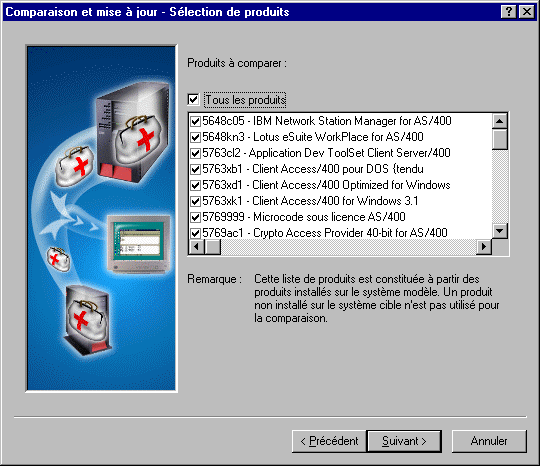Toggle the Tous les produits checkbox
The image size is (540, 466).
click(194, 100)
